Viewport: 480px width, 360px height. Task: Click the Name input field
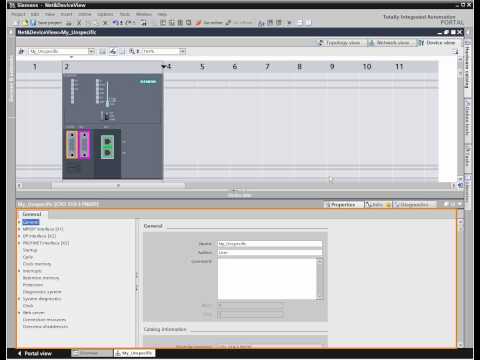click(270, 244)
